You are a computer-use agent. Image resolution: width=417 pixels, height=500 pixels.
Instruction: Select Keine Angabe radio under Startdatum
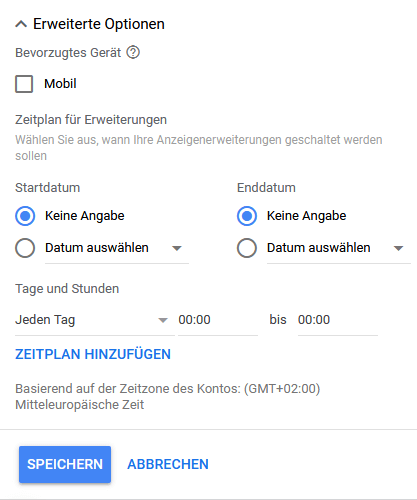[25, 216]
